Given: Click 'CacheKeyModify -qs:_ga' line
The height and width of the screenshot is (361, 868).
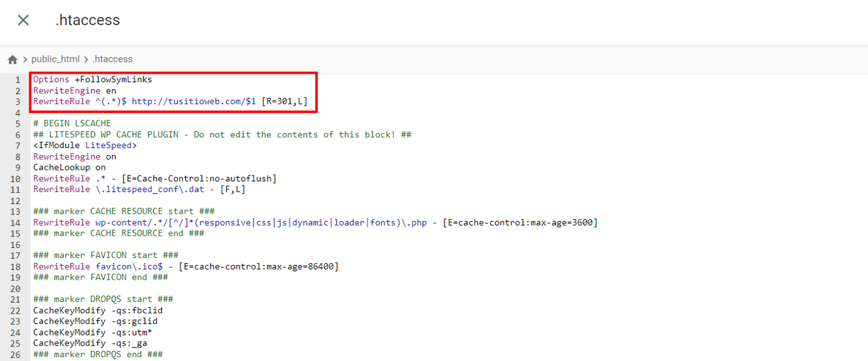Looking at the screenshot, I should [90, 343].
